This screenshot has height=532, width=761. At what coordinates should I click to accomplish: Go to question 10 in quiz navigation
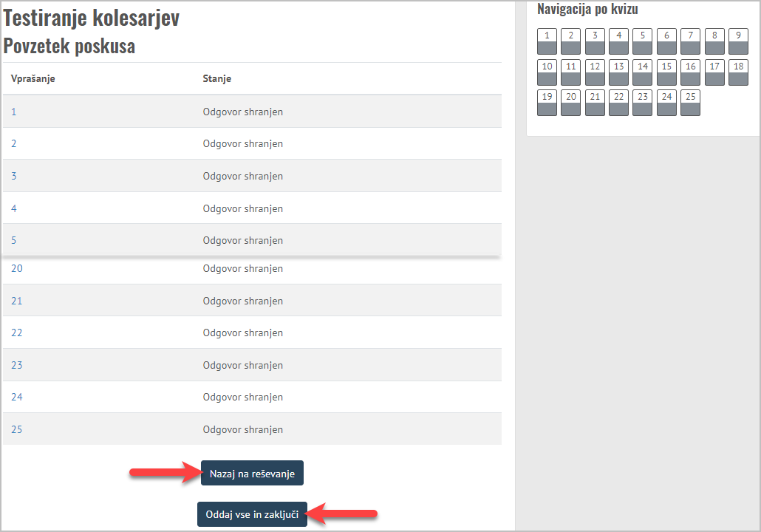[547, 72]
